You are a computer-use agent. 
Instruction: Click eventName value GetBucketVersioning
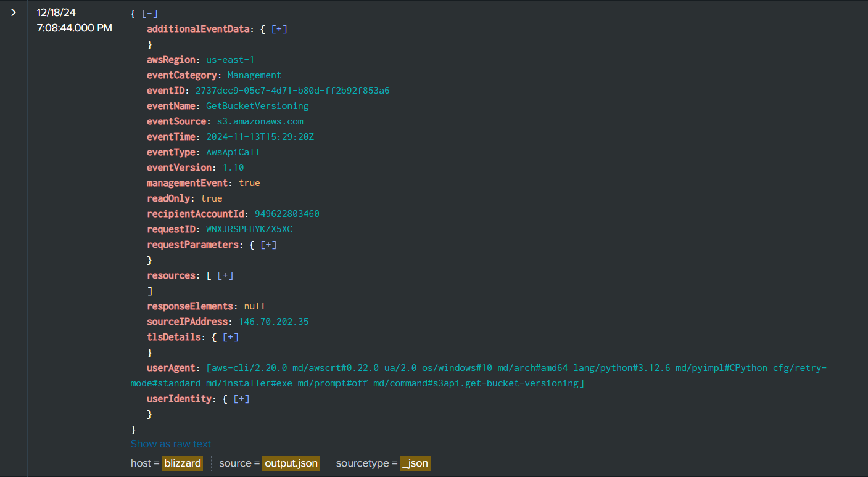click(257, 106)
